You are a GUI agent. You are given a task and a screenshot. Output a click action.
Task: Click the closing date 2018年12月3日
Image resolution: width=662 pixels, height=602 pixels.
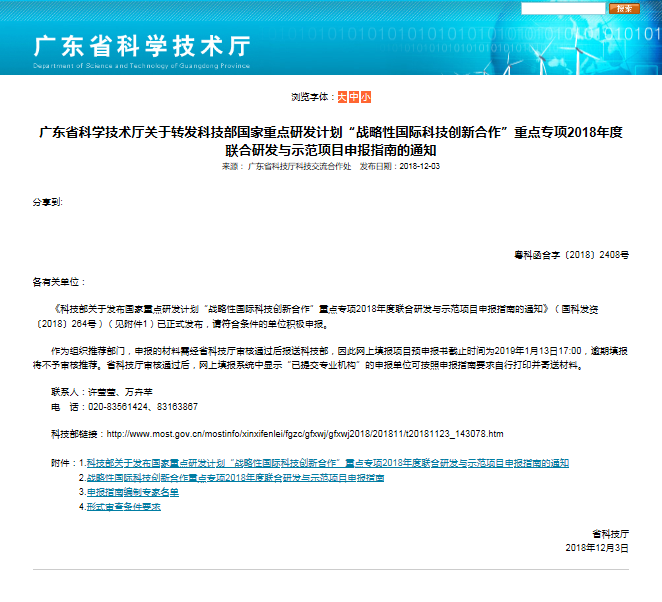(597, 548)
